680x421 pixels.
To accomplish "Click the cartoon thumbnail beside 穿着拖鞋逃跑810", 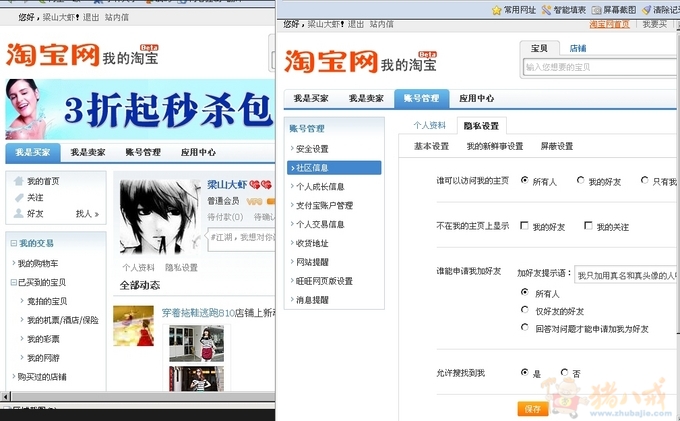I will (134, 326).
